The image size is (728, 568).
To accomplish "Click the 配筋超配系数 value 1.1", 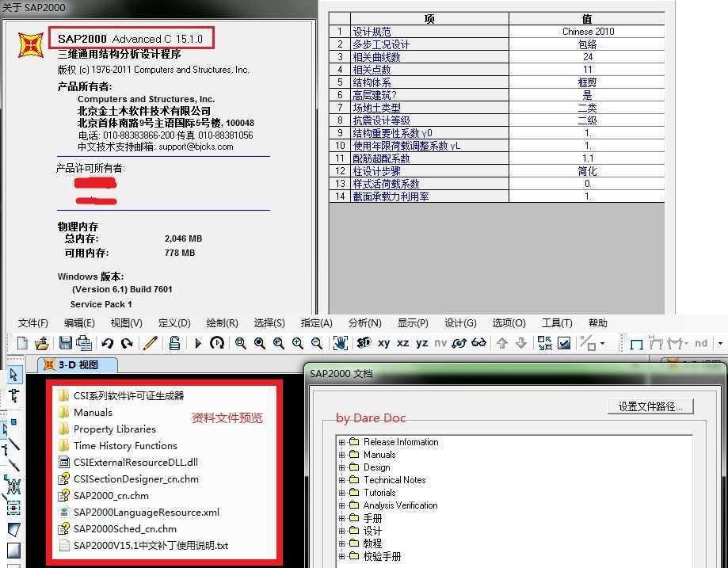I will coord(587,158).
